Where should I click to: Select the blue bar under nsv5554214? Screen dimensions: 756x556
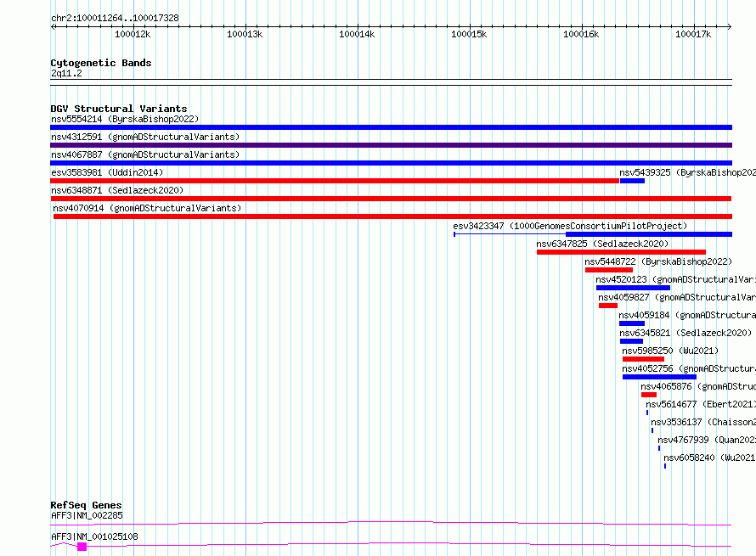391,127
